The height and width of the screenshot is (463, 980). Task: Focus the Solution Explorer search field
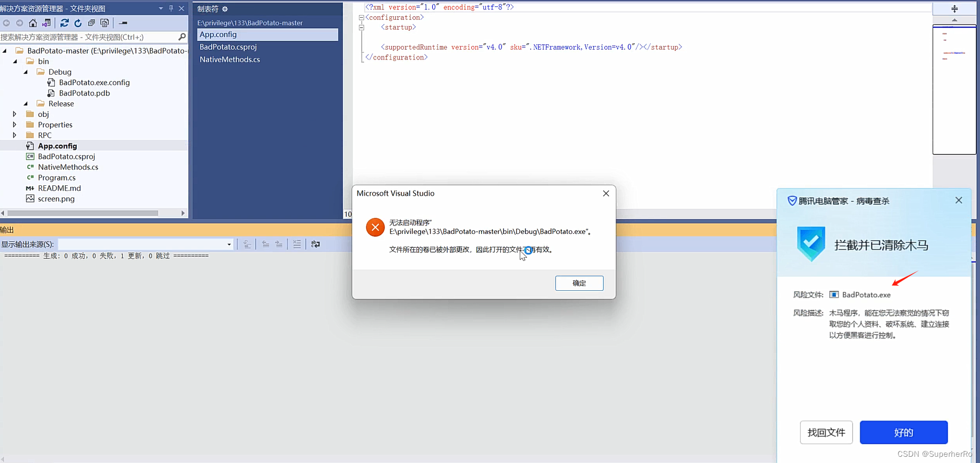pos(89,37)
